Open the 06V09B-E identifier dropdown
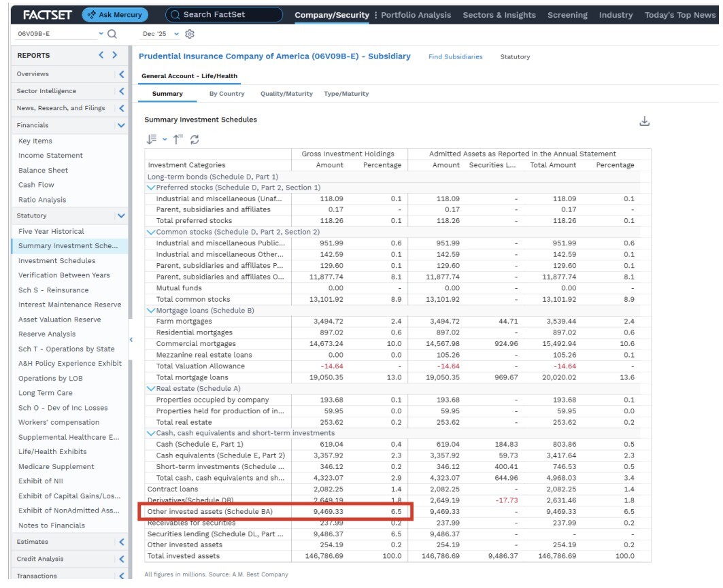 [101, 34]
